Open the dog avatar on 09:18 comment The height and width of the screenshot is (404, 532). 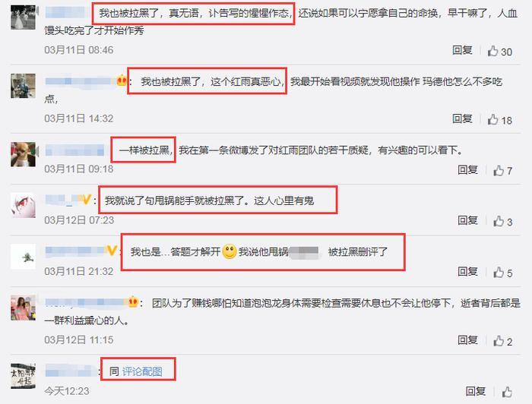(23, 155)
